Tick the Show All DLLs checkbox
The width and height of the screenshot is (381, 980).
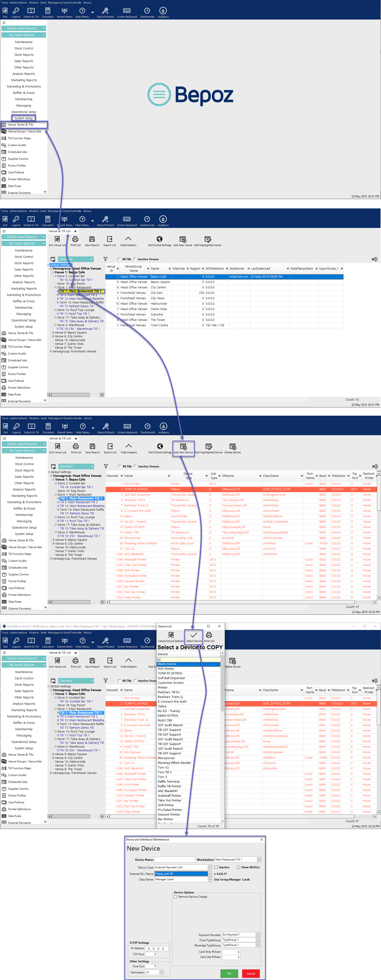click(239, 867)
